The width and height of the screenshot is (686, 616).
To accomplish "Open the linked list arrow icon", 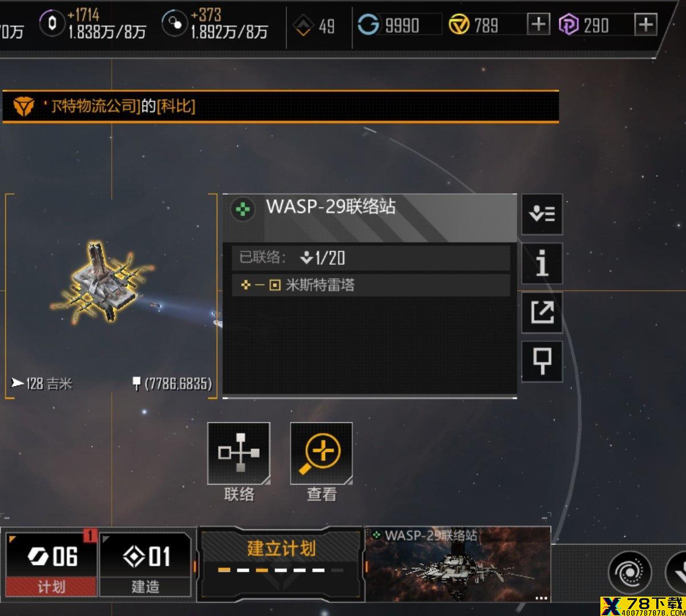I will pyautogui.click(x=542, y=214).
